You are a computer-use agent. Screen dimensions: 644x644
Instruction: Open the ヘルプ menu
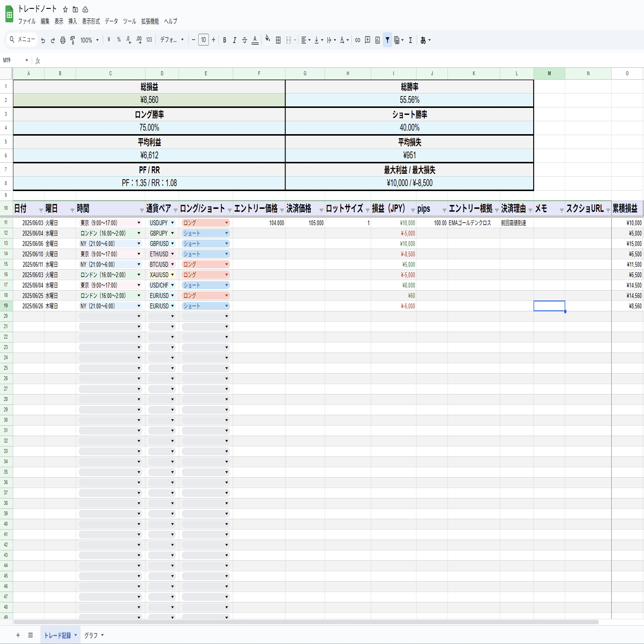[171, 21]
